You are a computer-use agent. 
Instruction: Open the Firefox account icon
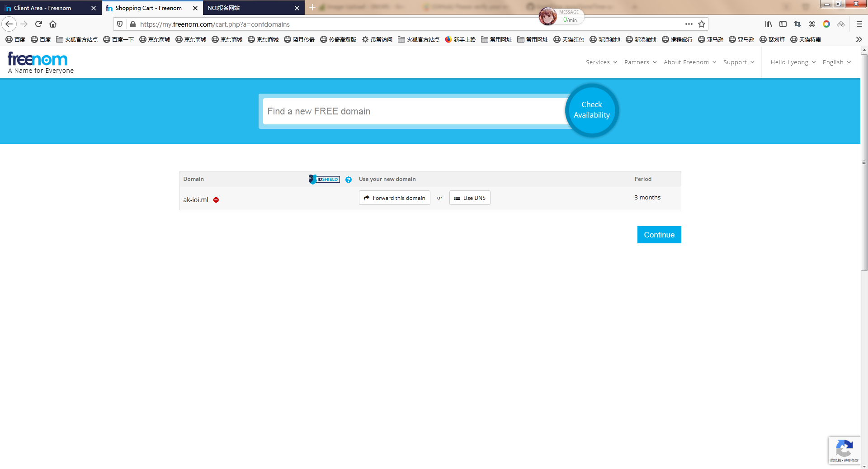[812, 24]
